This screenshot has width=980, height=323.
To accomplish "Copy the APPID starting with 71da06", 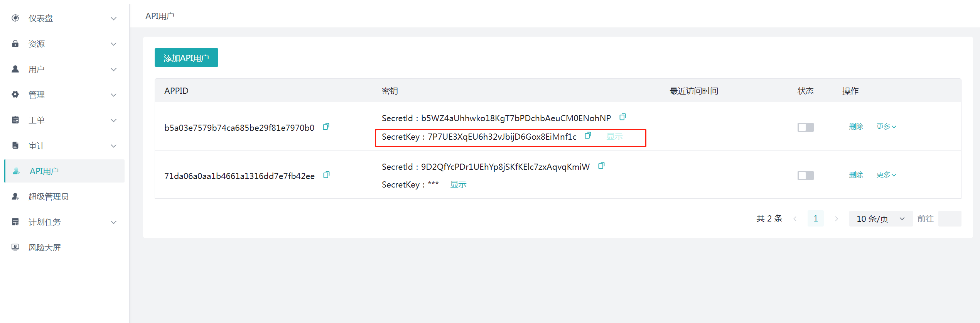I will [x=326, y=175].
